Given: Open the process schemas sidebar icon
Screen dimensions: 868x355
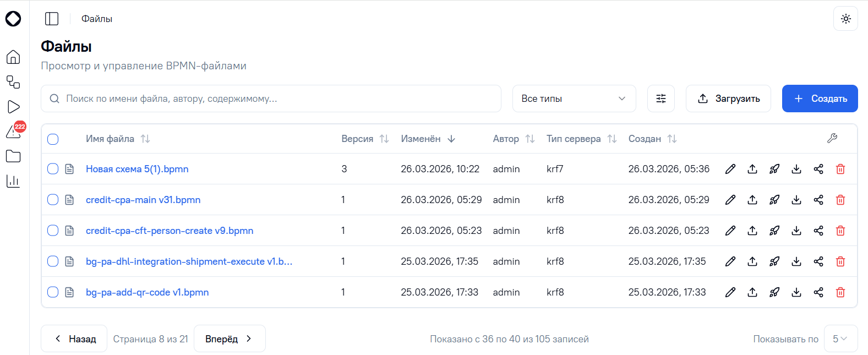Looking at the screenshot, I should click(13, 82).
